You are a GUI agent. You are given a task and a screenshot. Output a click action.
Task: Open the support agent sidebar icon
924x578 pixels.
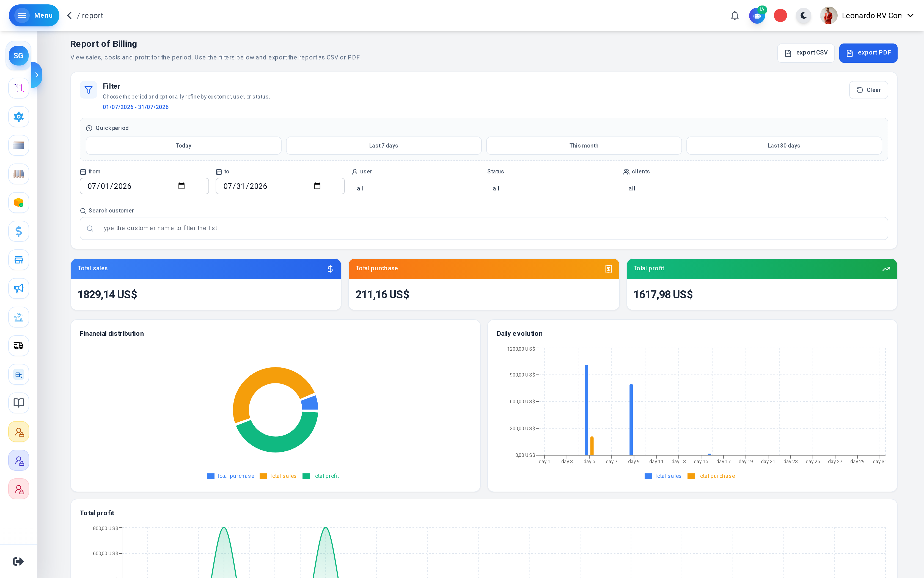click(x=18, y=317)
